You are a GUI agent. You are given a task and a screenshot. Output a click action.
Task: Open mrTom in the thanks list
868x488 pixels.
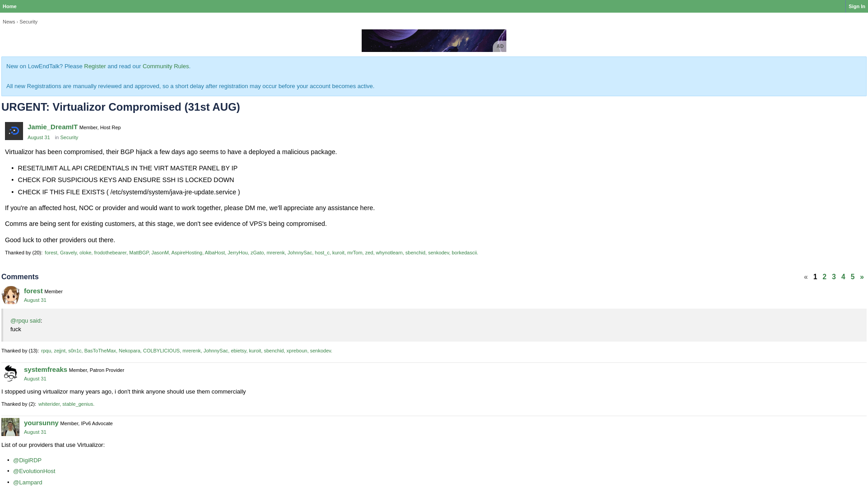click(355, 253)
